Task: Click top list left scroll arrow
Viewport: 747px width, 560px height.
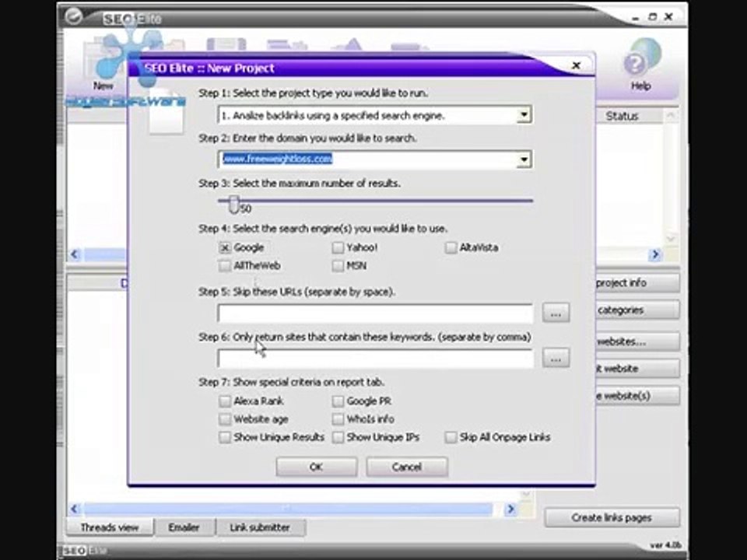Action: pos(75,254)
